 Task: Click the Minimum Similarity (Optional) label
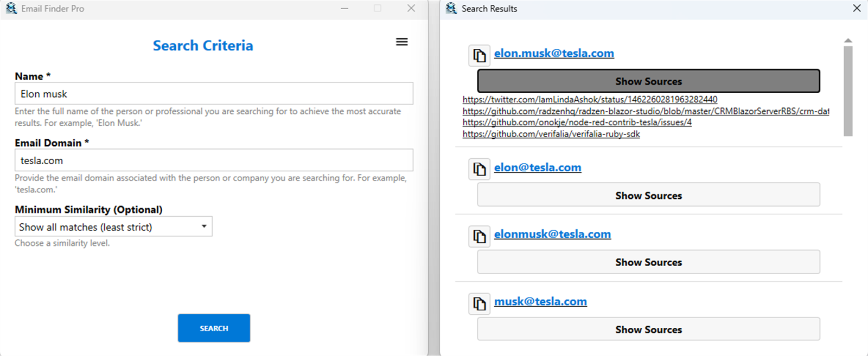[x=88, y=210]
